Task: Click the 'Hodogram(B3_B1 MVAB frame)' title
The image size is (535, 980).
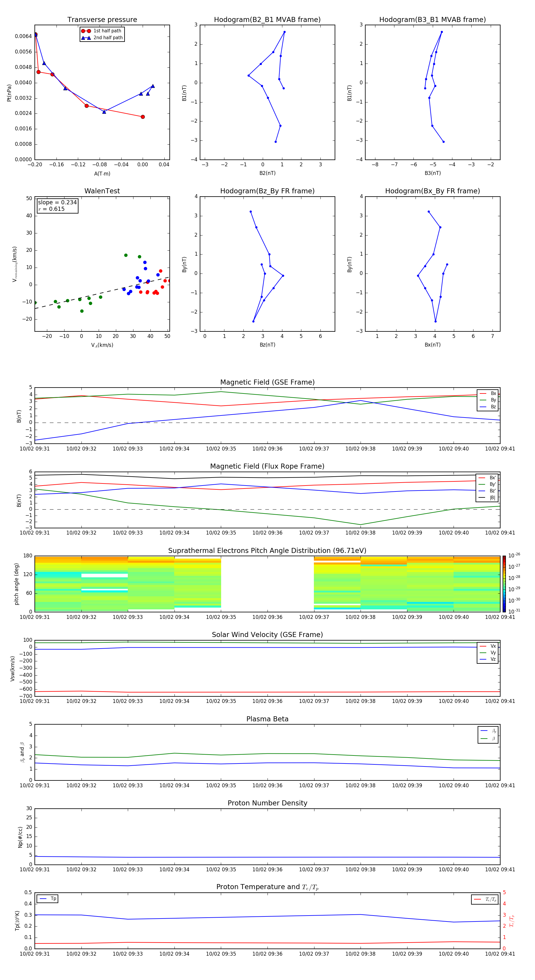Action: tap(432, 20)
